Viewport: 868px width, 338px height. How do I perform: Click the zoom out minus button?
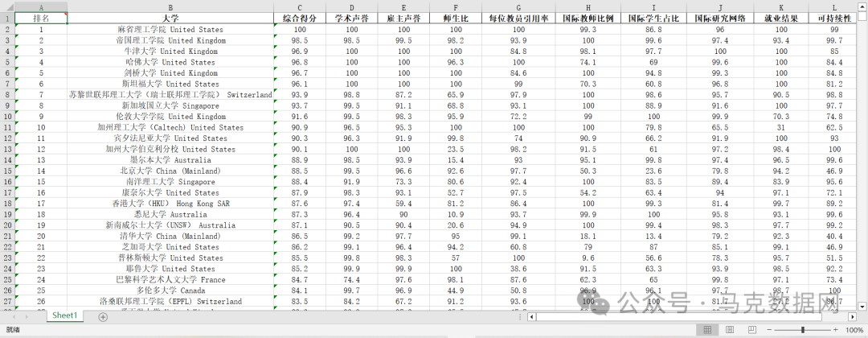[x=770, y=330]
